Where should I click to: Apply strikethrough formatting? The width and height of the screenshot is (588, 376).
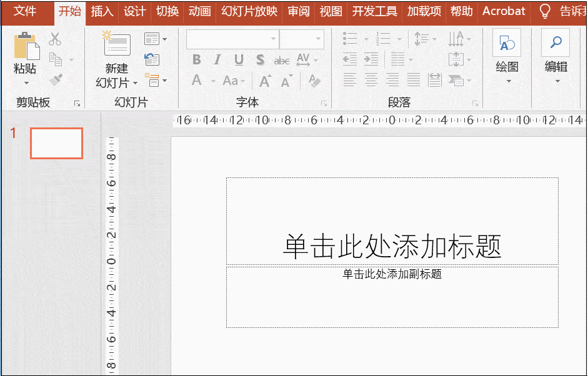[281, 60]
